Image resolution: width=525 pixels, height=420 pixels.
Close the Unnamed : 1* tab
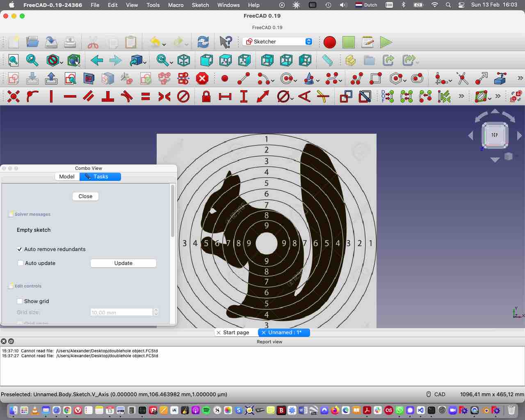click(264, 333)
